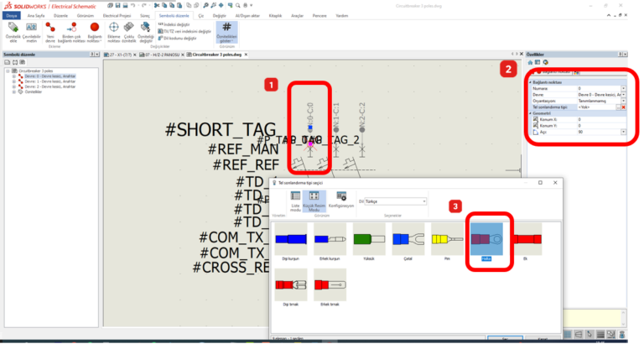Click the Çoklu öznitelik icon
This screenshot has width=644, height=344.
tap(129, 30)
